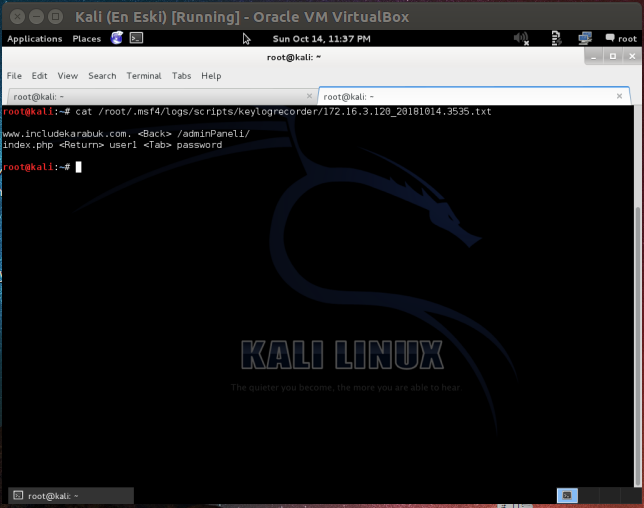
Task: Open the Terminal menu
Action: pos(144,76)
